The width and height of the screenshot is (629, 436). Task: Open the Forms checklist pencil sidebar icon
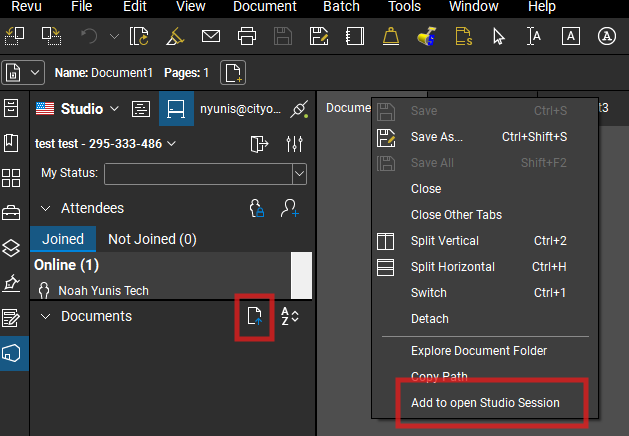(11, 318)
